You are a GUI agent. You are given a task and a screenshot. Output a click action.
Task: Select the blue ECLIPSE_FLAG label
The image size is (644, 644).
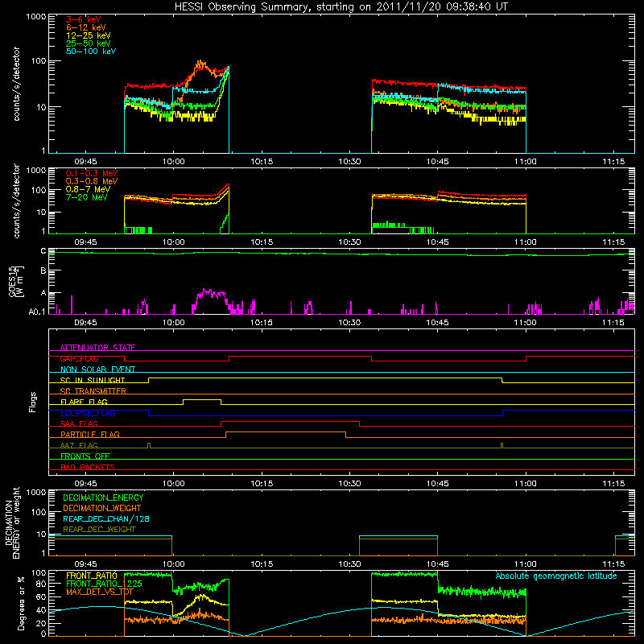(x=88, y=413)
